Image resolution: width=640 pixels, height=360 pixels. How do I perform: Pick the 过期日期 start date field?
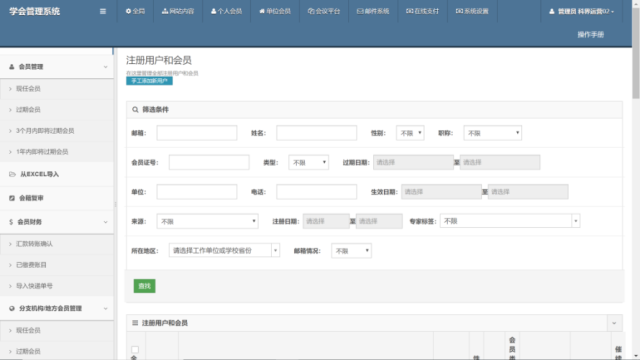(413, 162)
